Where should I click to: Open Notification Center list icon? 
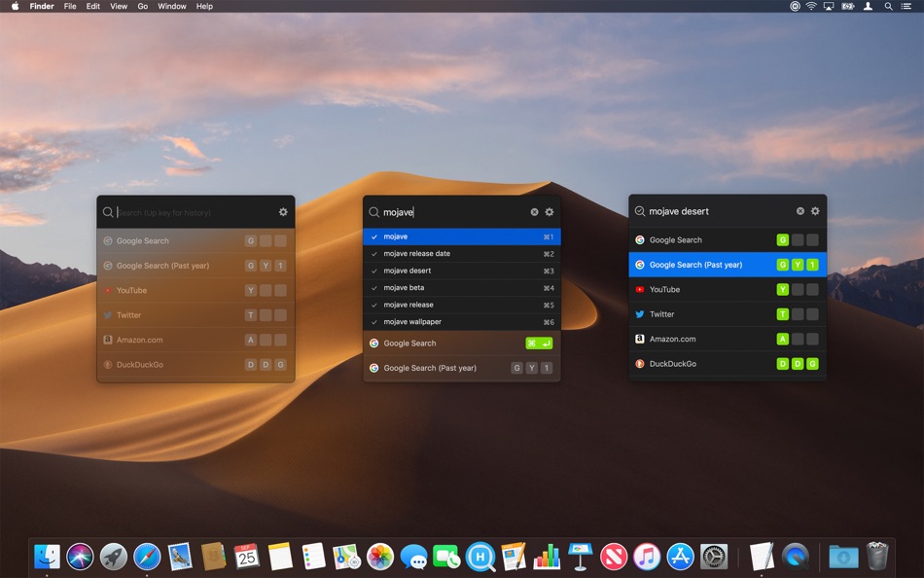click(x=906, y=6)
